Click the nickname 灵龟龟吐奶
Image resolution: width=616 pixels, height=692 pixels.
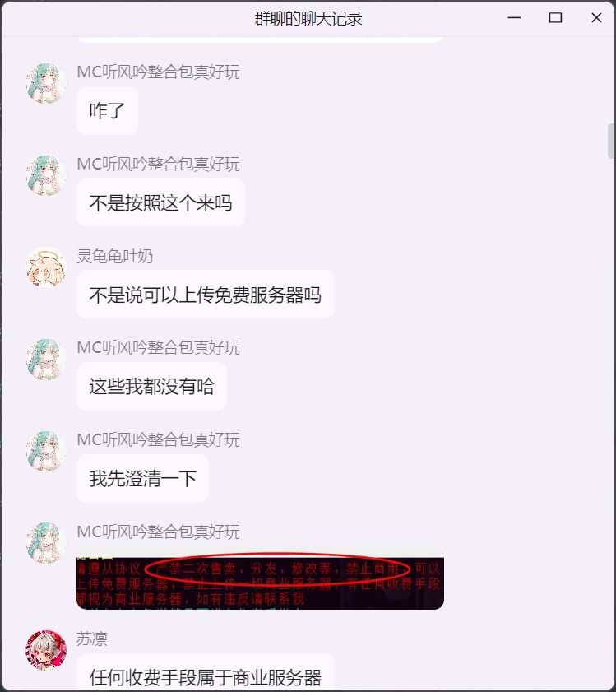pos(114,256)
